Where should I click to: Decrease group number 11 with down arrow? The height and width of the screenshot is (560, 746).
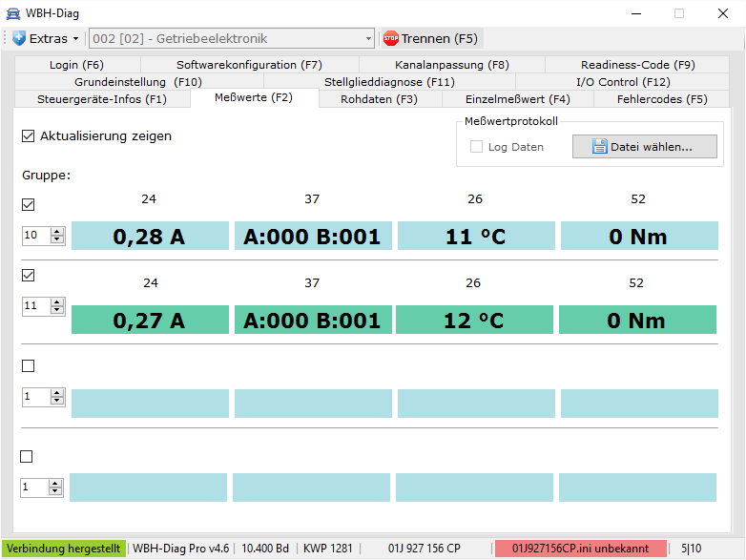pos(57,310)
